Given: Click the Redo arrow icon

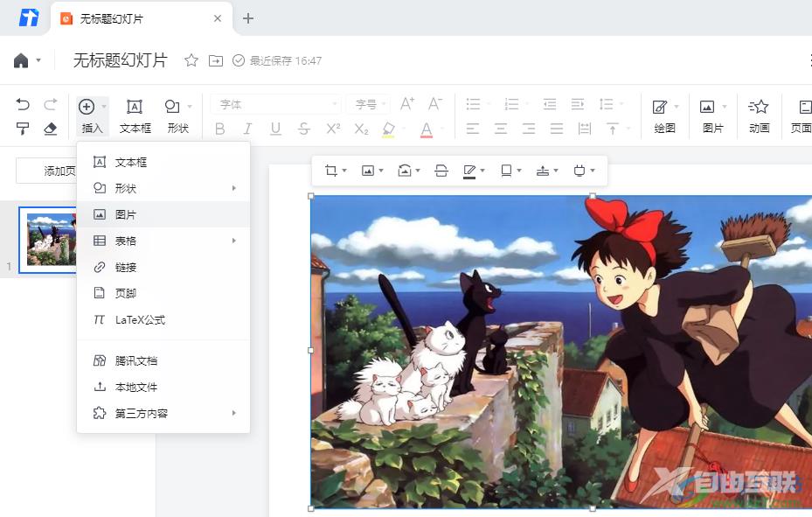Looking at the screenshot, I should 50,105.
